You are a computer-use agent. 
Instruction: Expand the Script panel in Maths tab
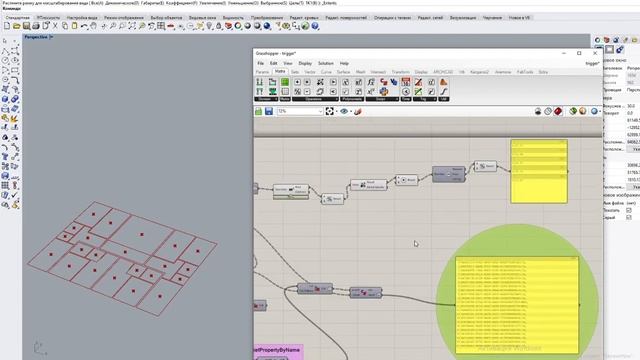(382, 99)
